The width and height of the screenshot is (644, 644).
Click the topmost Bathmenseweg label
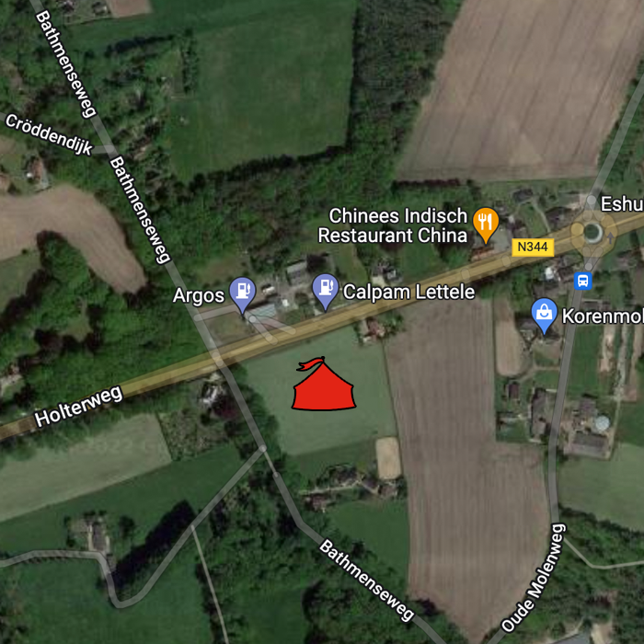pos(66,64)
